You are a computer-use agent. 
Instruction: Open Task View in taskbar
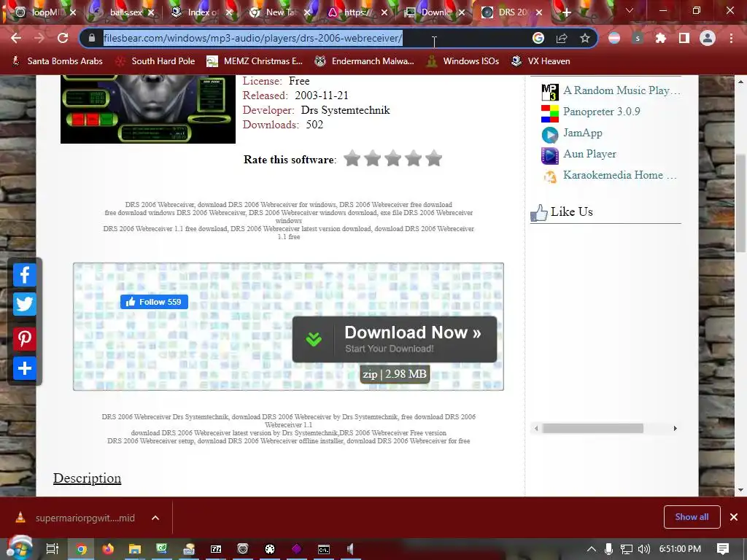click(52, 549)
